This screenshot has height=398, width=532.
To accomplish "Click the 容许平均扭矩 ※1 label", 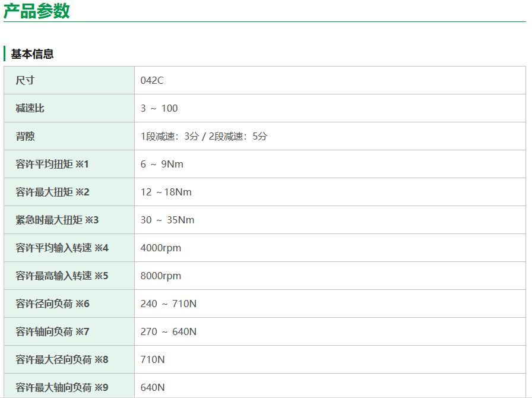I will point(52,164).
